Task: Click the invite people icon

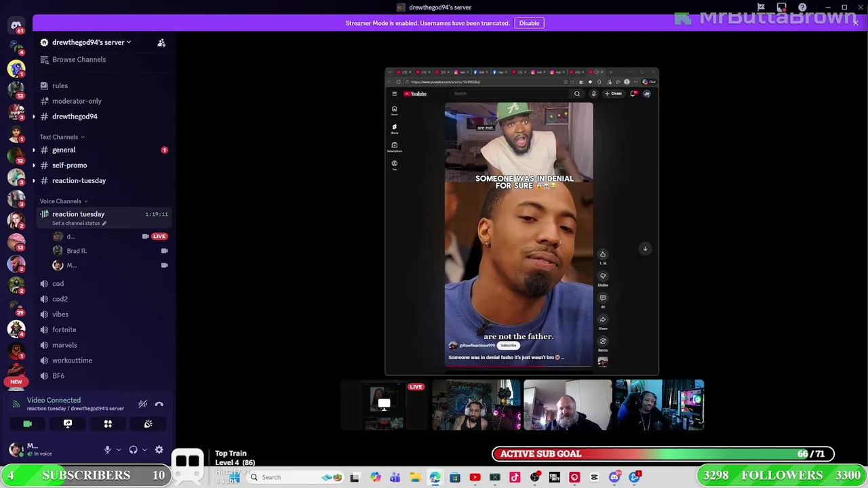Action: pos(161,43)
